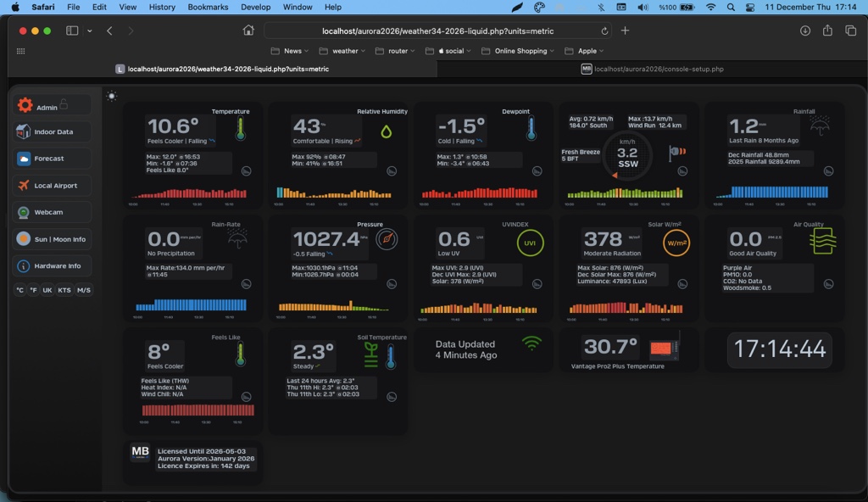Image resolution: width=868 pixels, height=502 pixels.
Task: Click the UVI circle icon
Action: coord(530,243)
